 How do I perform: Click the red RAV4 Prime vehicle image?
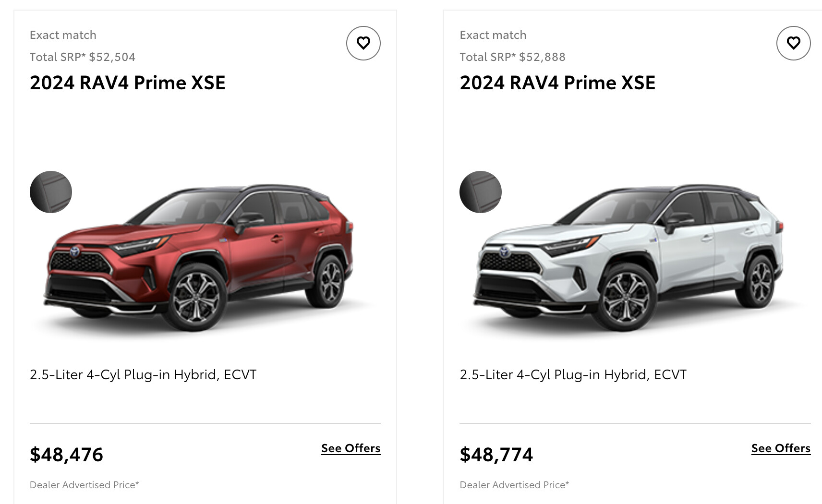(x=202, y=258)
